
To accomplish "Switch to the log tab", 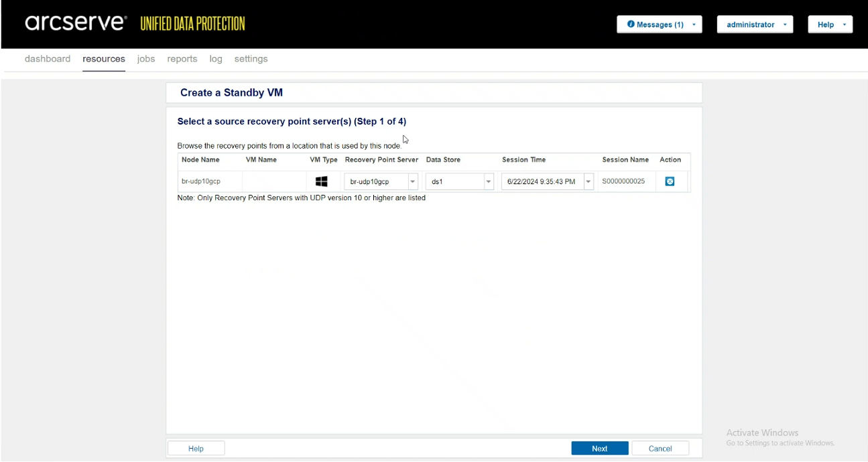I will (216, 59).
